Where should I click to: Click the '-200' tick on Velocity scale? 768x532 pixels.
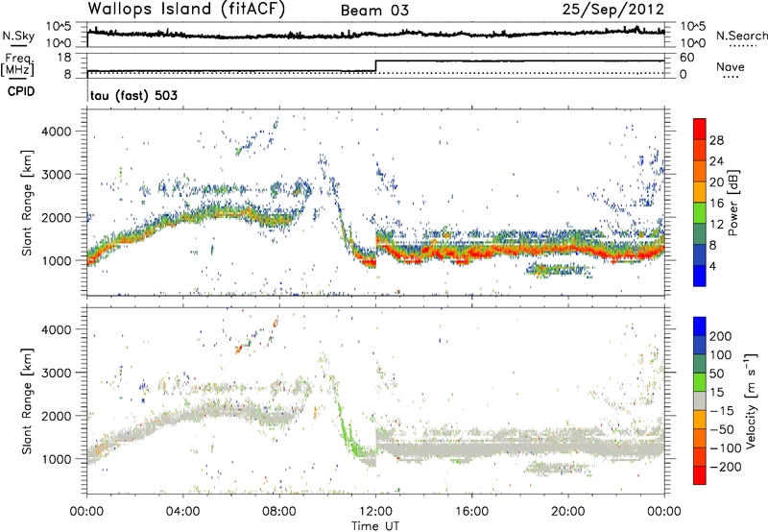click(x=726, y=467)
